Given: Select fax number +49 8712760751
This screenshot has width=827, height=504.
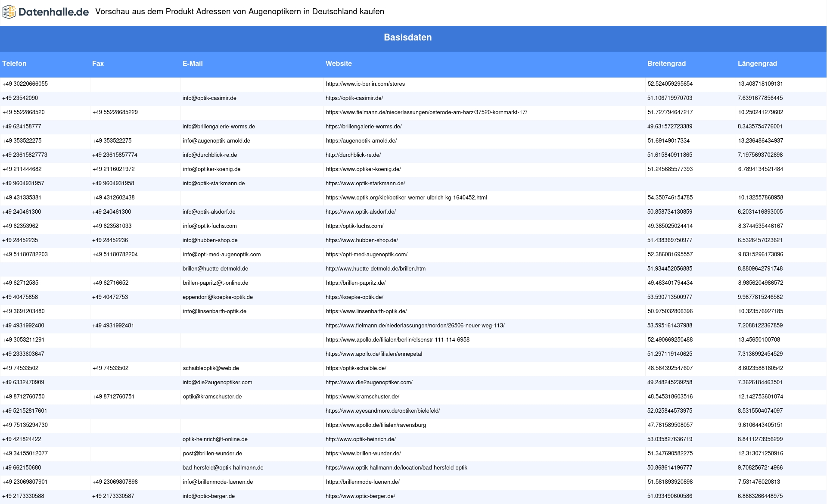Looking at the screenshot, I should click(114, 397).
